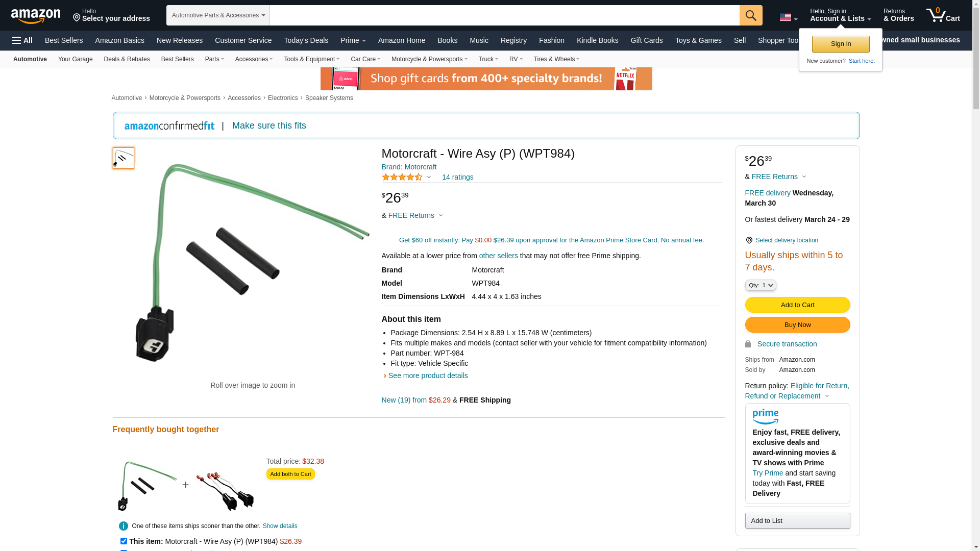
Task: Open the All hamburger menu
Action: (x=22, y=40)
